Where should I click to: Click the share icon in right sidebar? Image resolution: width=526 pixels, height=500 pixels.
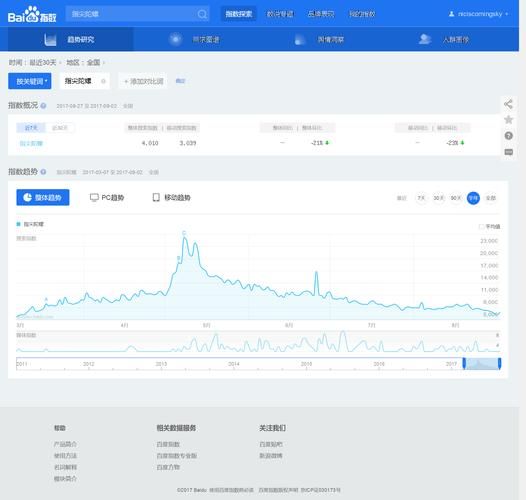point(508,104)
